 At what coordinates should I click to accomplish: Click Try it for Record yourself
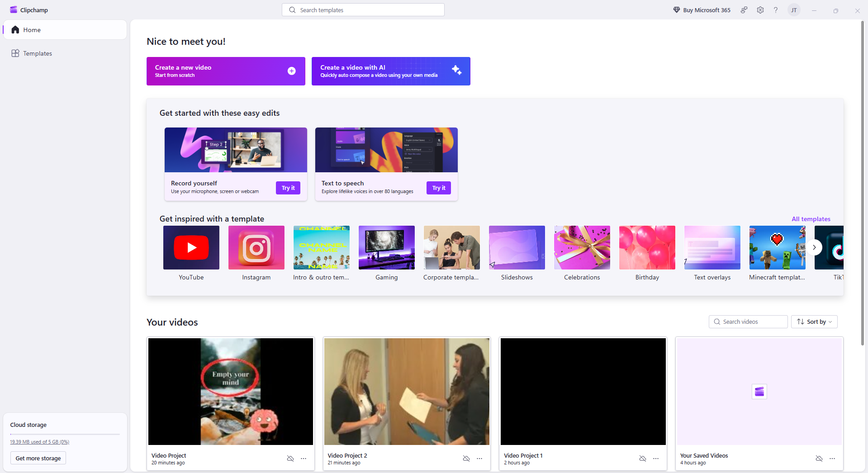tap(288, 188)
